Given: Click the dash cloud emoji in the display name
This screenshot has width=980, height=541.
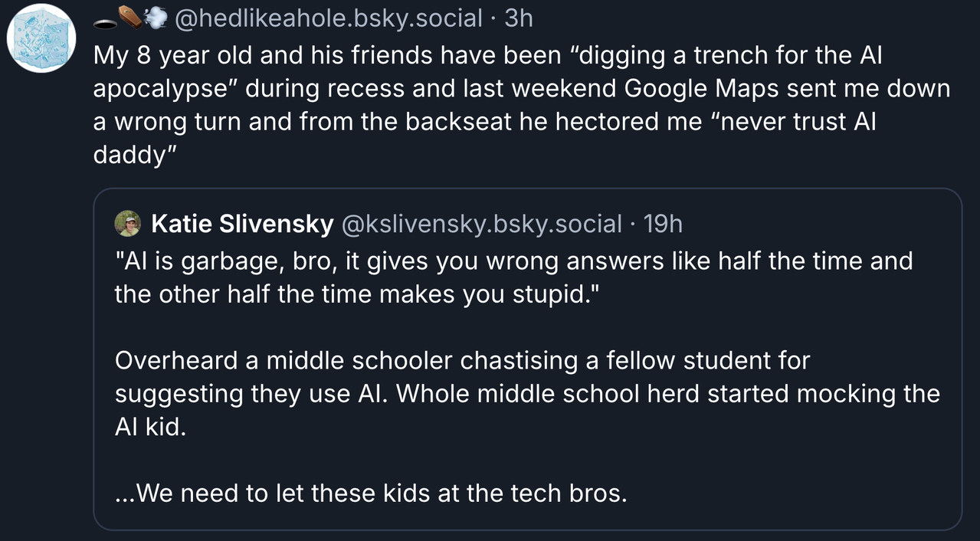Looking at the screenshot, I should click(155, 18).
